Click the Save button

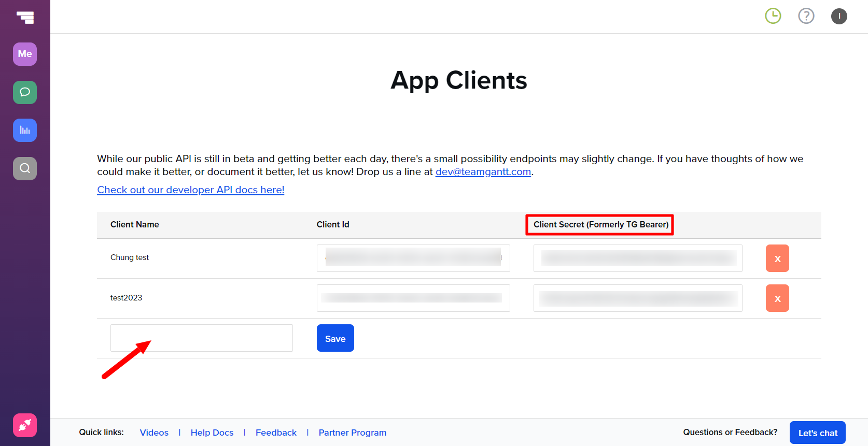point(335,338)
